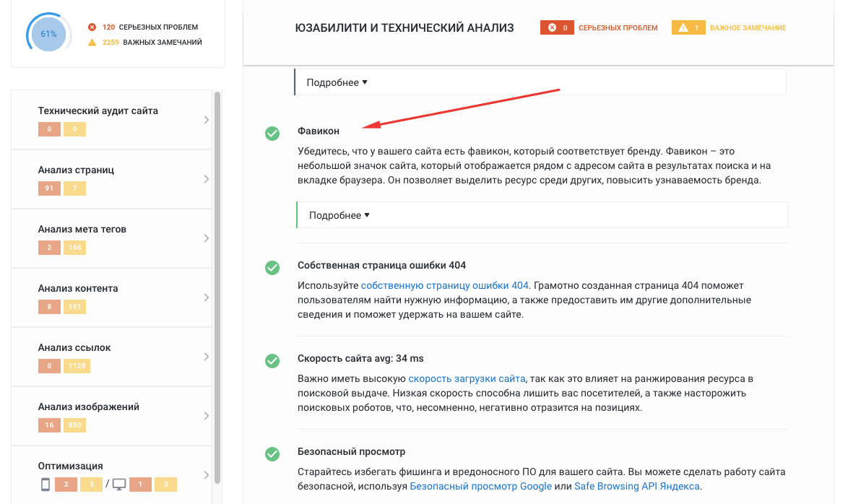848x504 pixels.
Task: Click the desktop monitor icon under Оптимизация
Action: (x=119, y=485)
